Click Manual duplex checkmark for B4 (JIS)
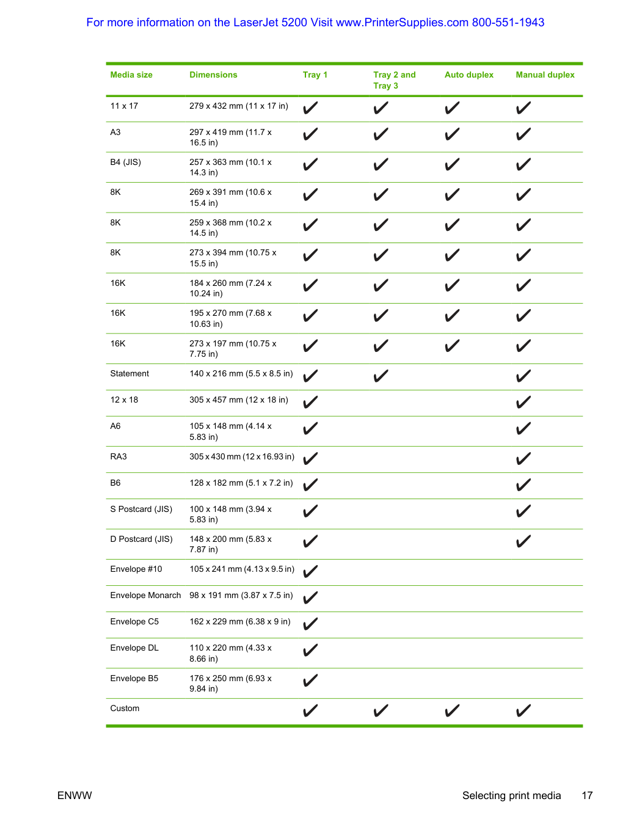 click(x=523, y=165)
